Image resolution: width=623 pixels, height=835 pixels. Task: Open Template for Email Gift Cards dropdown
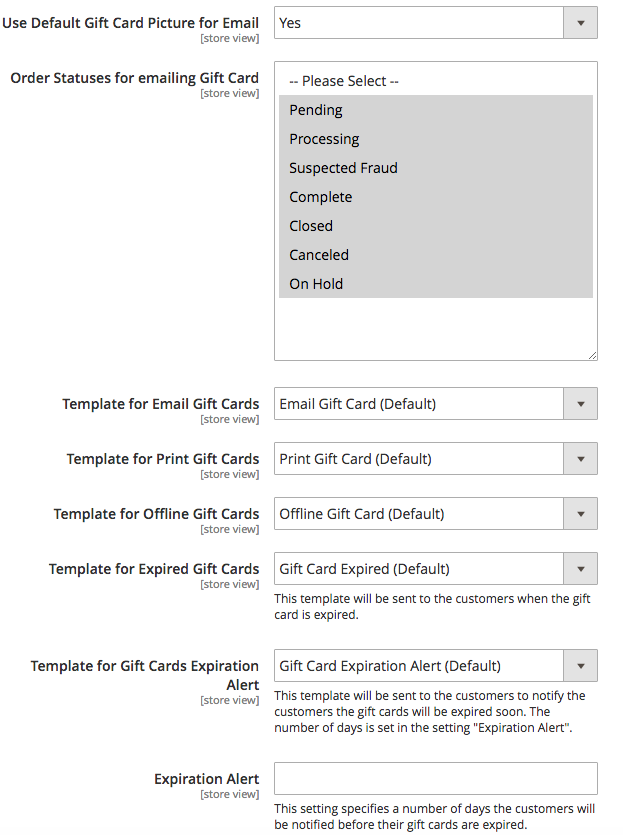[436, 404]
